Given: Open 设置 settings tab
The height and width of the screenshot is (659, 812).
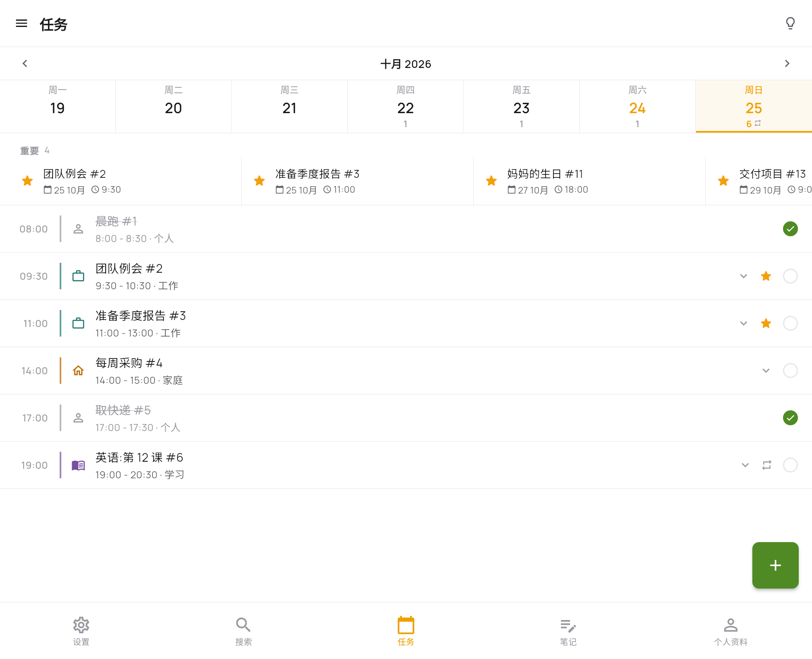Looking at the screenshot, I should [81, 631].
